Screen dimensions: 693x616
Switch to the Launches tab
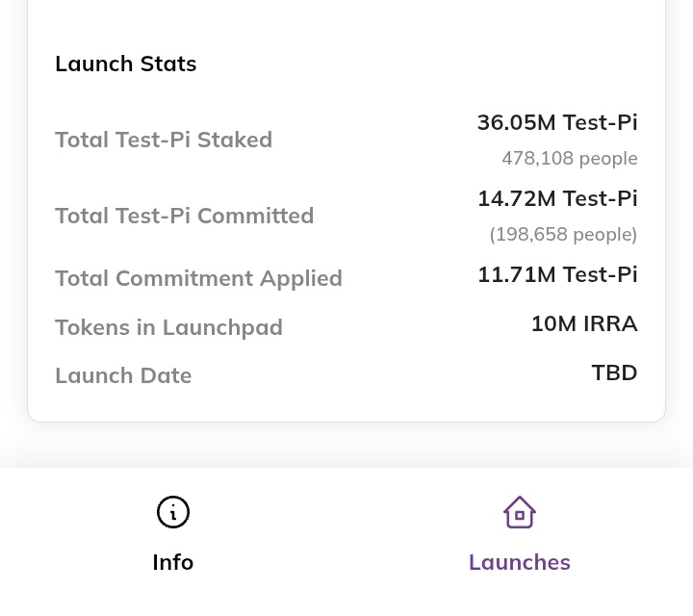pyautogui.click(x=520, y=534)
